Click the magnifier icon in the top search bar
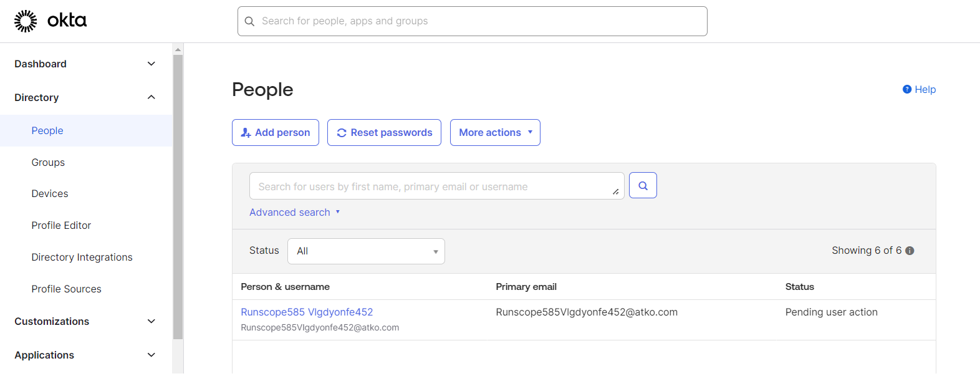This screenshot has width=980, height=376. click(249, 21)
